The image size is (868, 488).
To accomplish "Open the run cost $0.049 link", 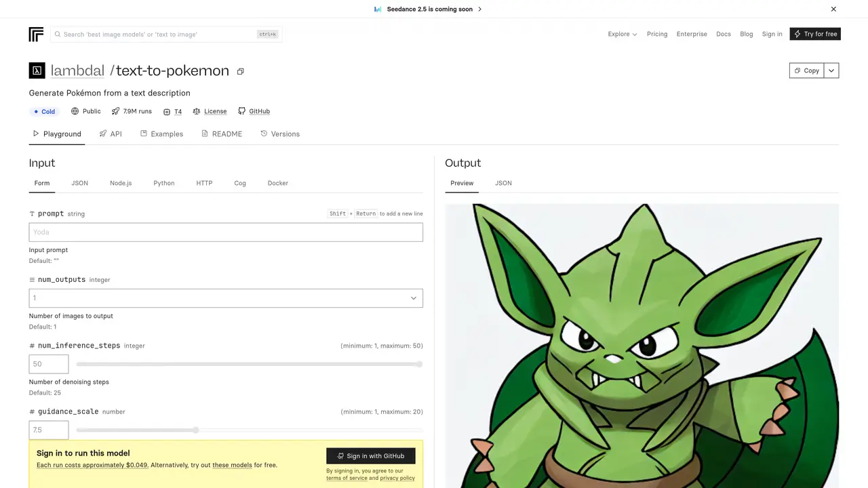I will click(x=92, y=465).
